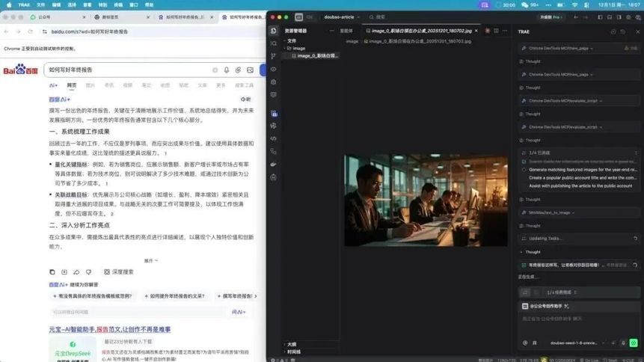Screen dimensions: 644x362
Task: Click the 问AI+ button beside follow-up input
Action: (x=238, y=313)
